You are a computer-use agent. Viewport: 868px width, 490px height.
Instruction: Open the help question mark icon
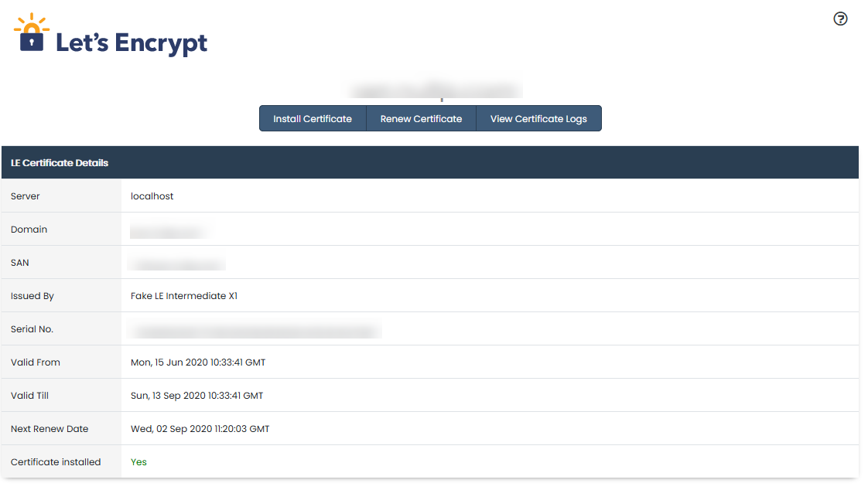pos(841,19)
